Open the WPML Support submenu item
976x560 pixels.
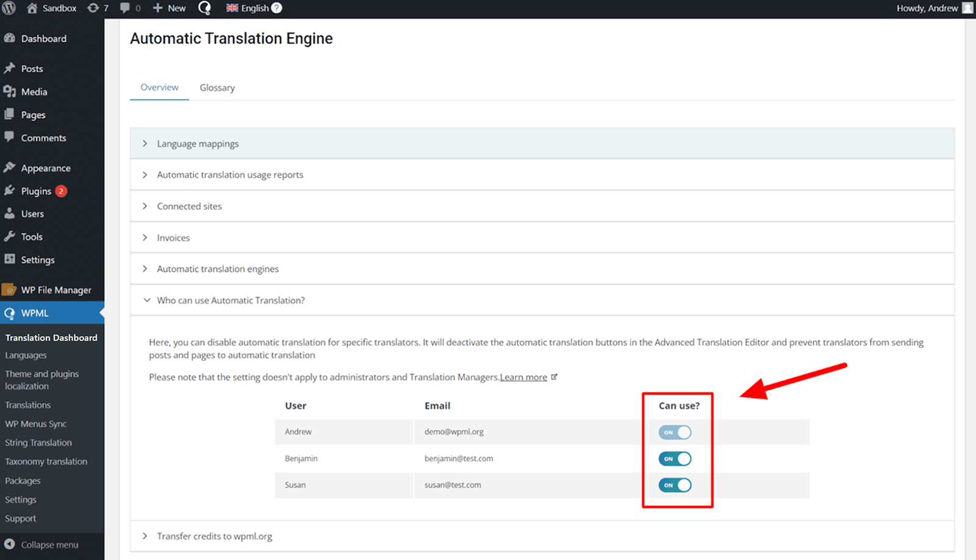pyautogui.click(x=21, y=519)
